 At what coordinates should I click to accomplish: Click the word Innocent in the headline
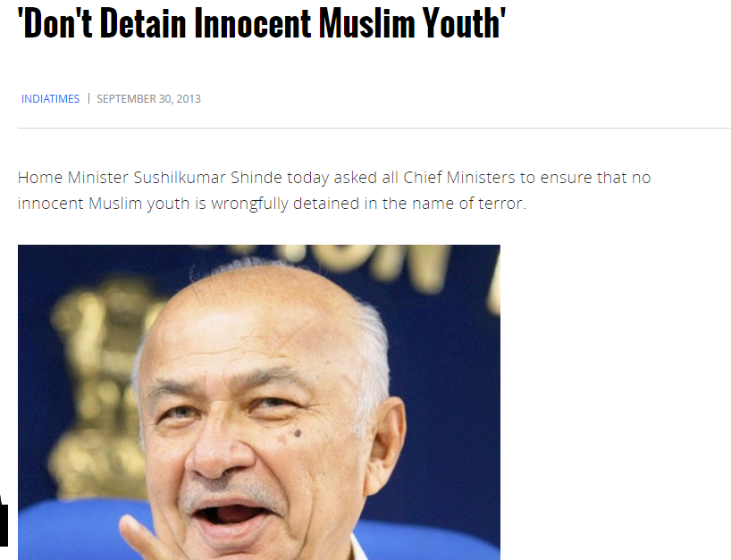pyautogui.click(x=252, y=23)
